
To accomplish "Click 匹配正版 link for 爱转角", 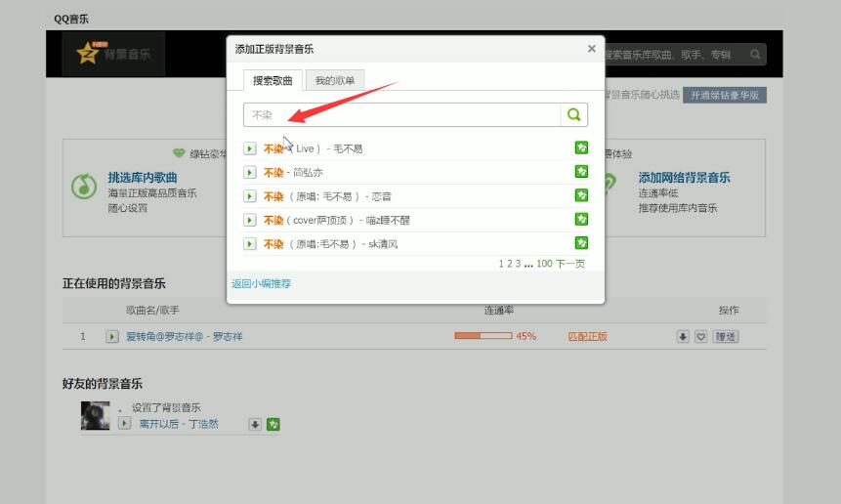I will pos(587,337).
